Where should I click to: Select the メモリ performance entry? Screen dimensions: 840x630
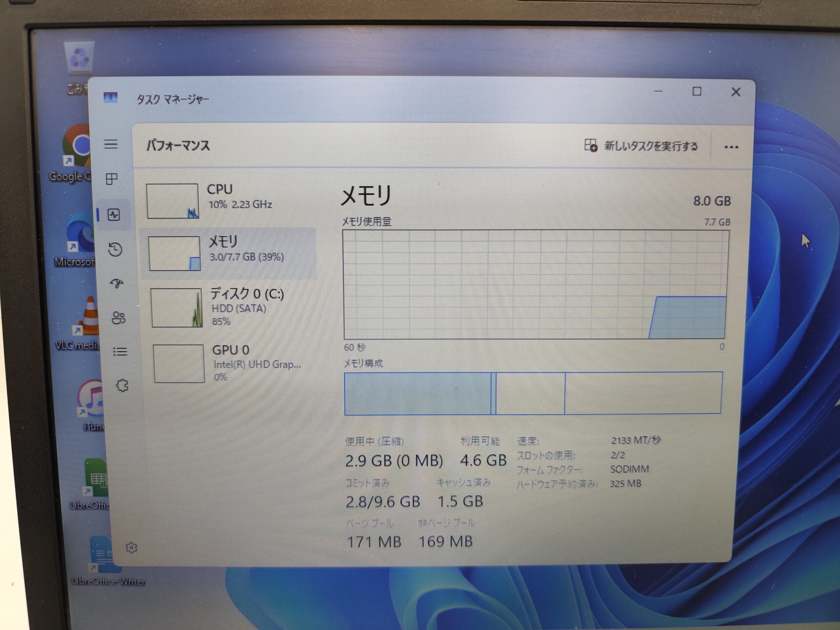[x=229, y=253]
